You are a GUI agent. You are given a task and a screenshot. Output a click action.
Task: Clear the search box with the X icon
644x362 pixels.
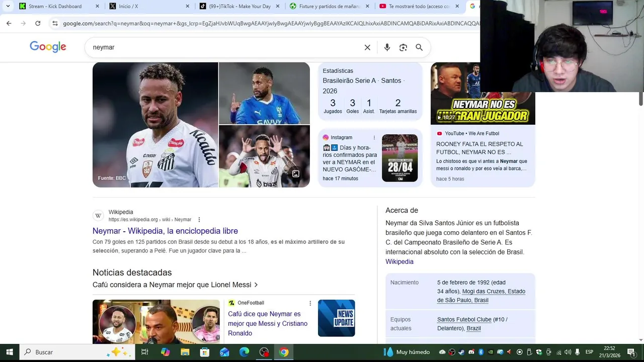[367, 47]
